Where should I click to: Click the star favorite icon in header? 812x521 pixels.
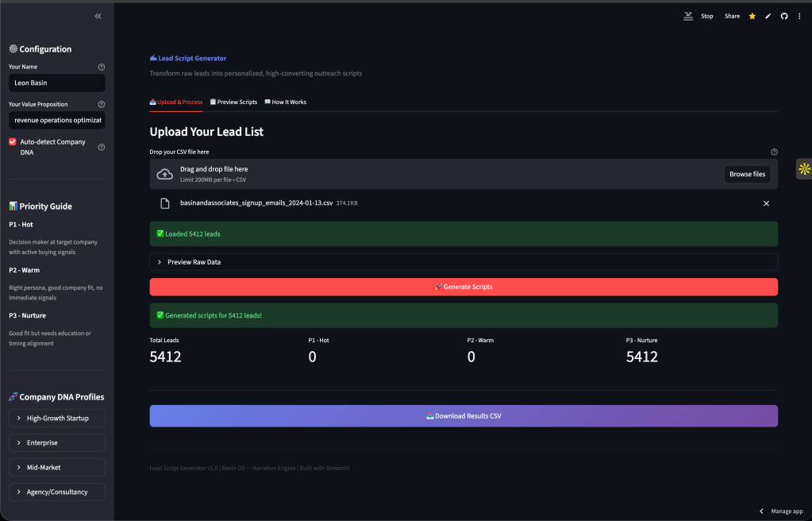pyautogui.click(x=752, y=16)
